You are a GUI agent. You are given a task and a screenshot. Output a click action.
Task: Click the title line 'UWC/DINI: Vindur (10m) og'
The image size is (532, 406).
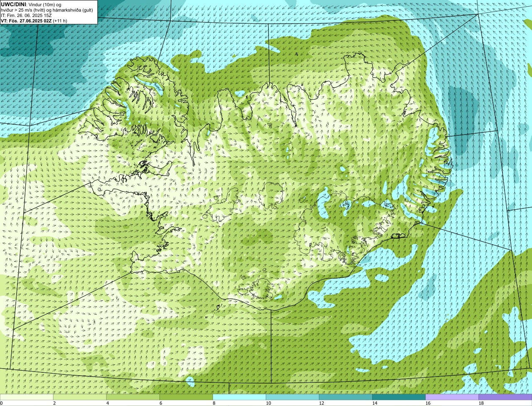(x=31, y=4)
